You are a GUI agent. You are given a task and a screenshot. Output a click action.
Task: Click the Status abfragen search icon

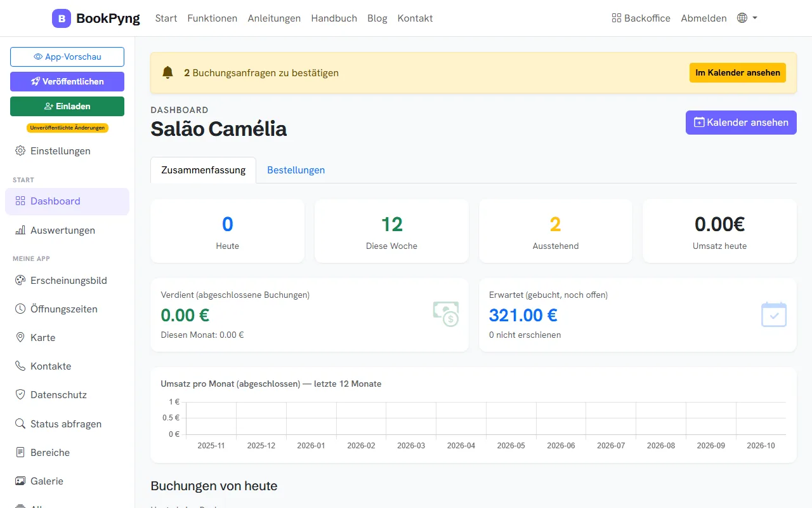click(20, 424)
